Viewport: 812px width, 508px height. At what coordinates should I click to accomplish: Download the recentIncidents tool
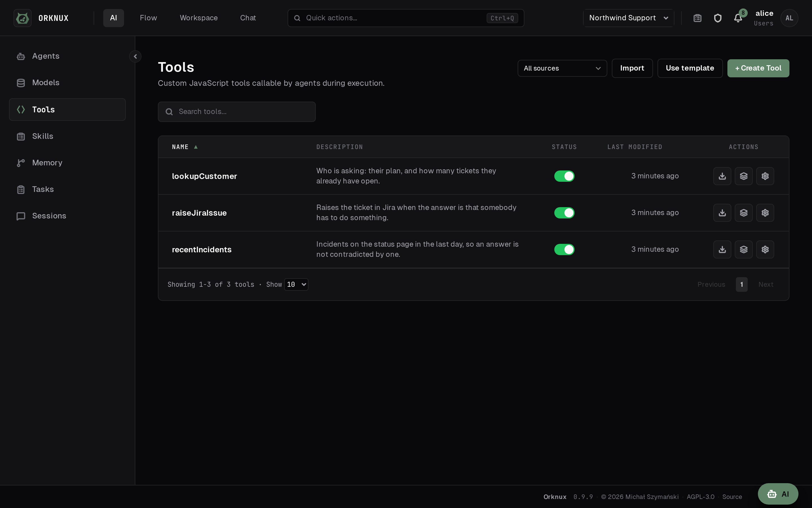tap(722, 249)
